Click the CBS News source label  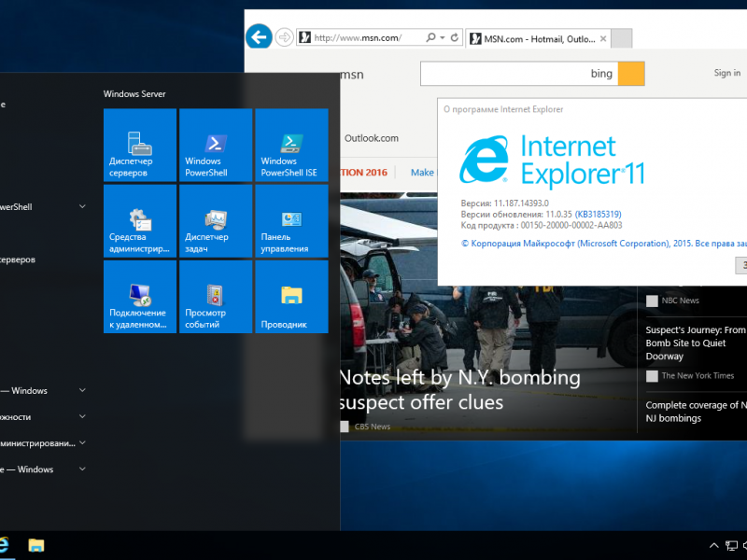[x=372, y=427]
